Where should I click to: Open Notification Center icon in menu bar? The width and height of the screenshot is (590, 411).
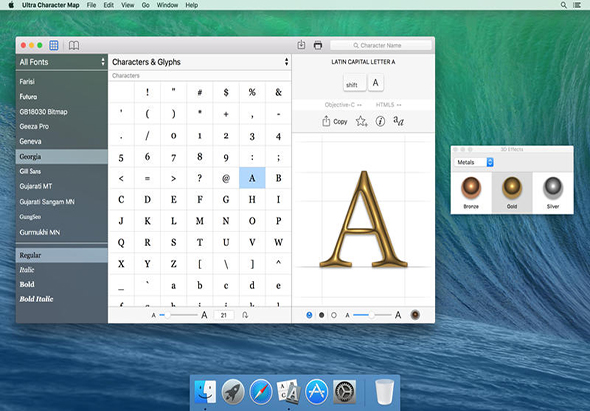576,5
